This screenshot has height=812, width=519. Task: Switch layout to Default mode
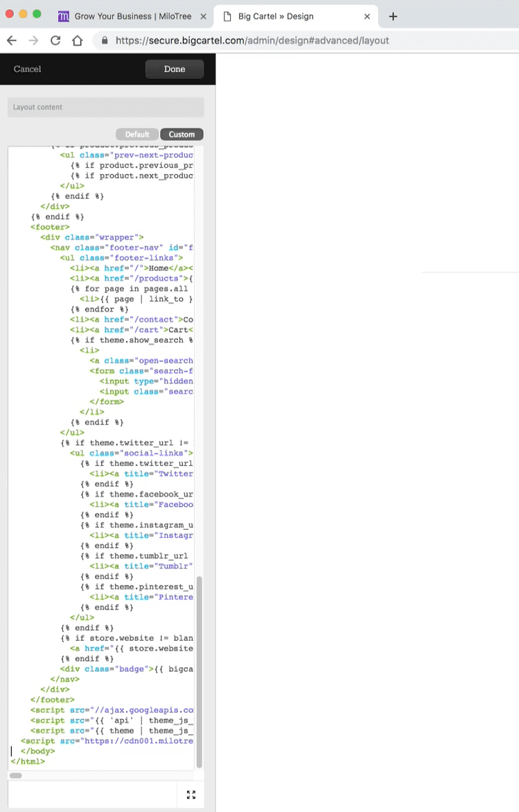(x=137, y=135)
